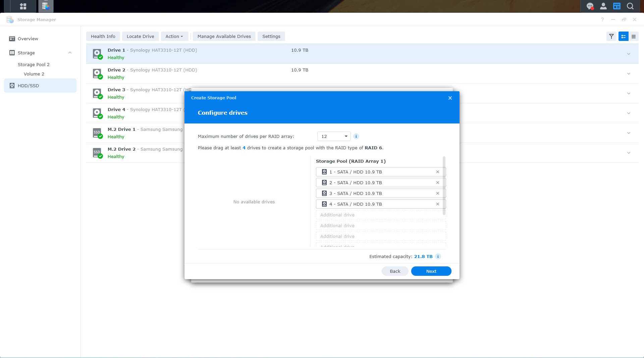The image size is (644, 358).
Task: Click Manage Available Drives button
Action: pyautogui.click(x=224, y=36)
